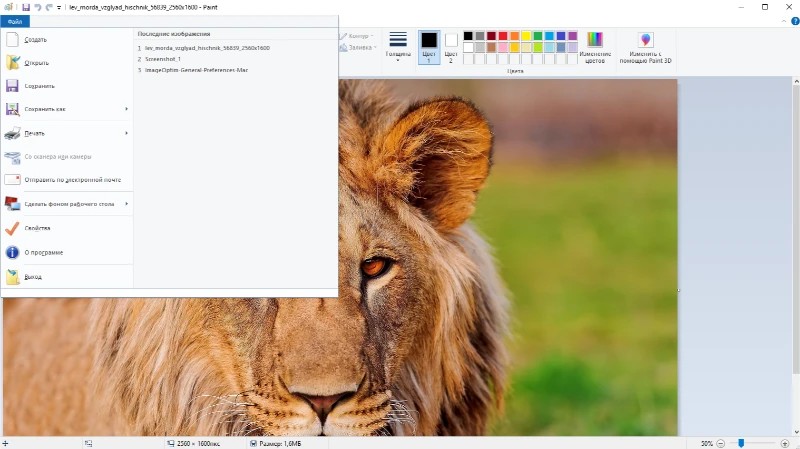Open Свойства with the checkmark icon
The height and width of the screenshot is (449, 800).
[x=12, y=228]
